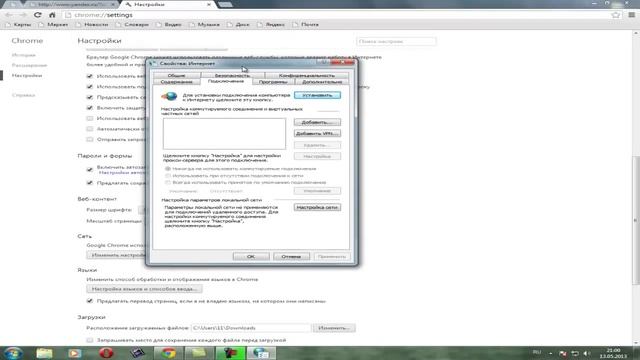The image size is (640, 360).
Task: Open the network tray icon
Action: coord(575,353)
